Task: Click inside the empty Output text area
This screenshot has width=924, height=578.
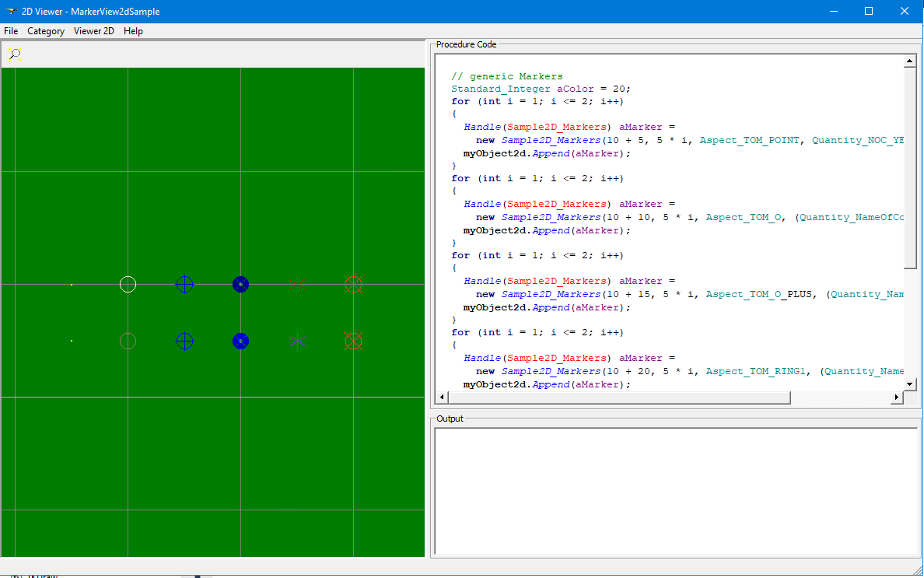Action: pos(675,490)
